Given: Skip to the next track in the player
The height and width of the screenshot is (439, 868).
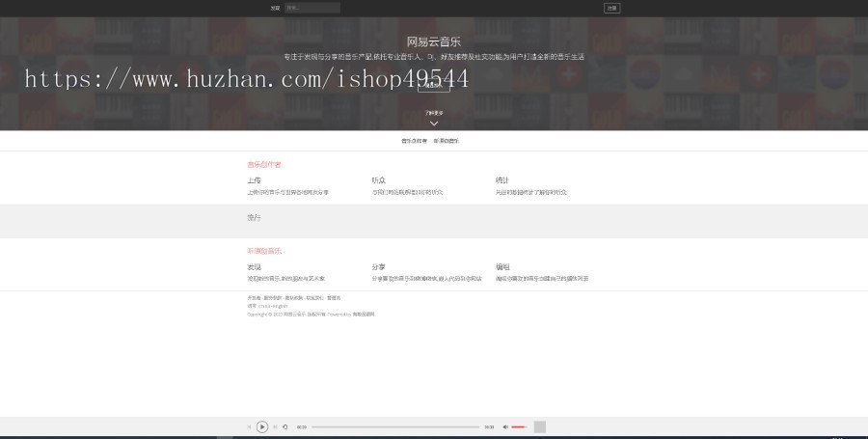Looking at the screenshot, I should click(x=275, y=426).
